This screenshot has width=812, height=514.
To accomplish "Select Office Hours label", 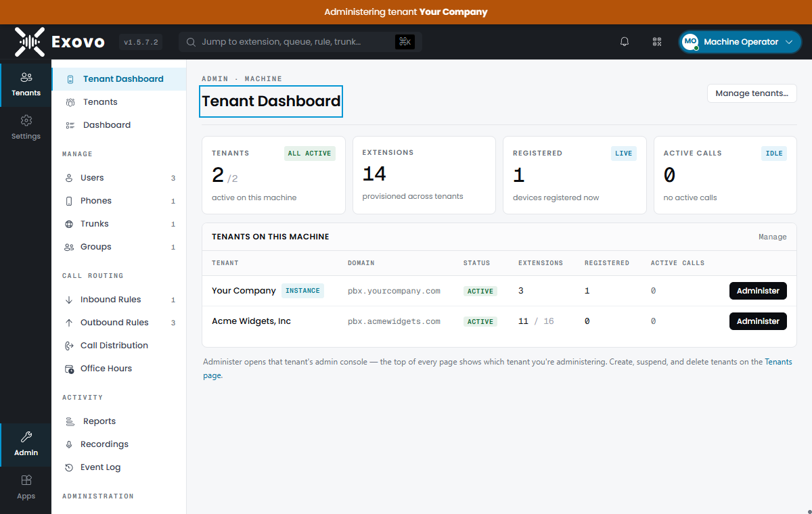I will click(x=106, y=369).
